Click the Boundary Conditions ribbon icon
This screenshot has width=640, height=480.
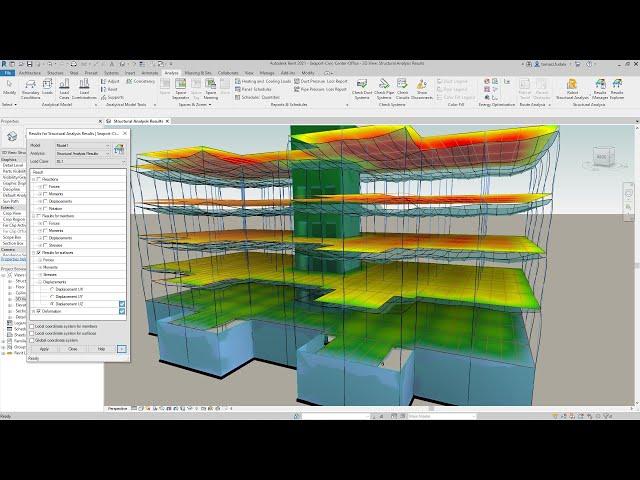tap(31, 89)
